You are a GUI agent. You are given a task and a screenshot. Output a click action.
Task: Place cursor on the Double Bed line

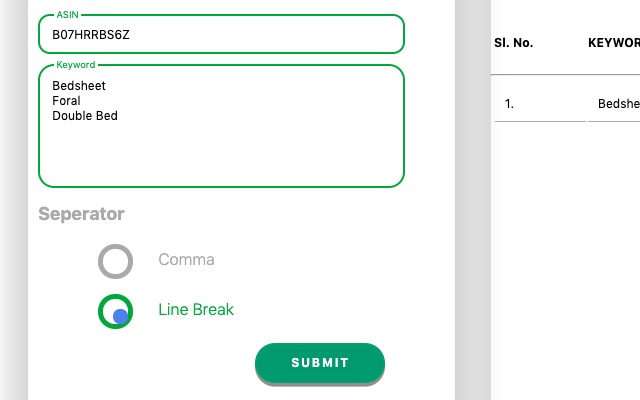click(x=85, y=116)
